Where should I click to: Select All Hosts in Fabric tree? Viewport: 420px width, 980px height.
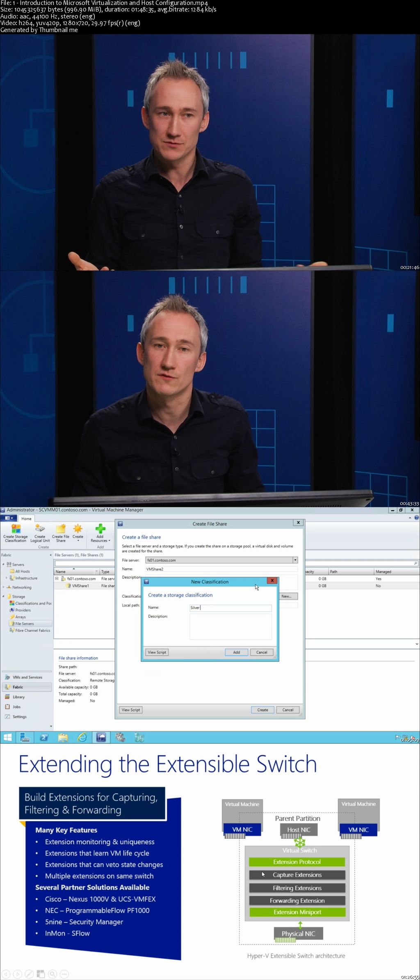[x=22, y=571]
